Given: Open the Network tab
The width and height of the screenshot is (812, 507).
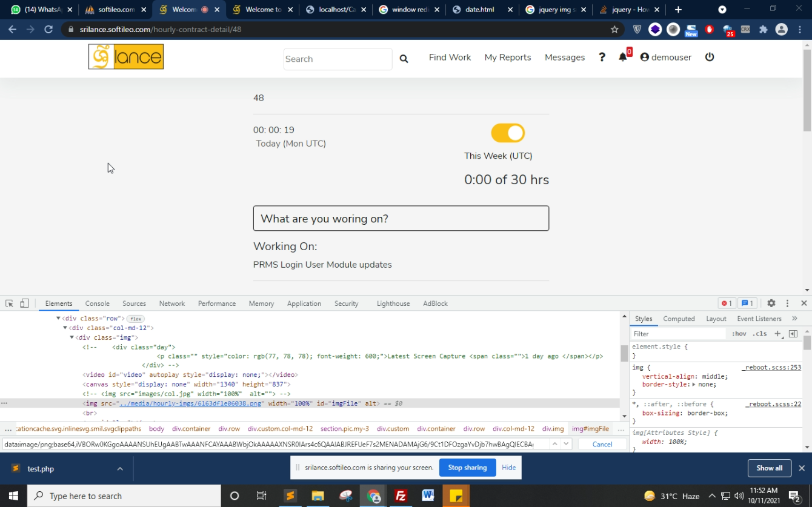Looking at the screenshot, I should (x=171, y=303).
